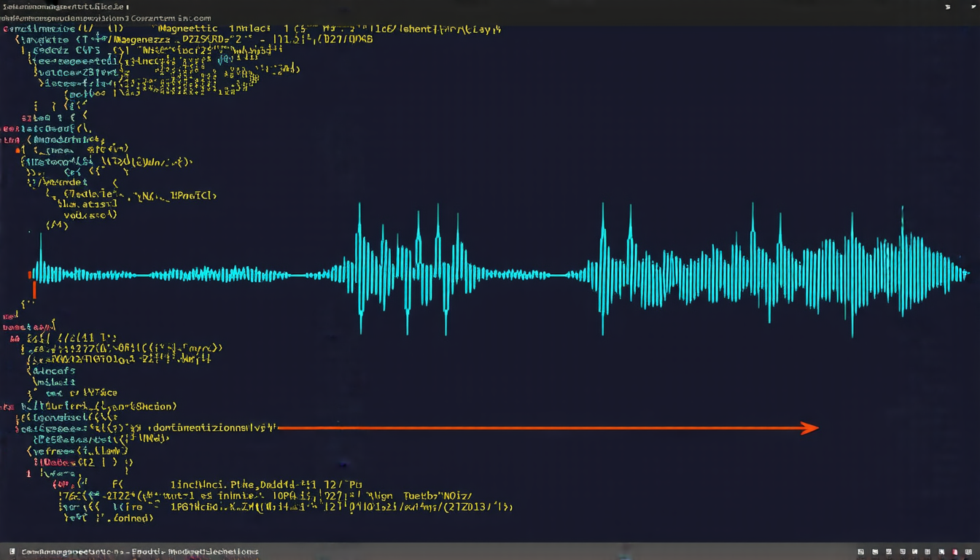Click the code text where the orange arrow begins

click(x=211, y=428)
